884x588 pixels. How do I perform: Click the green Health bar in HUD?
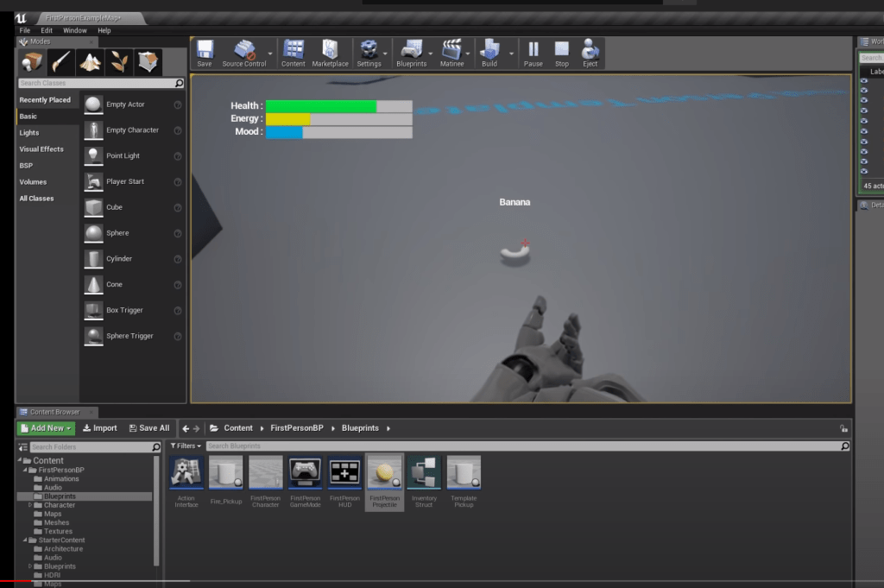click(x=320, y=106)
